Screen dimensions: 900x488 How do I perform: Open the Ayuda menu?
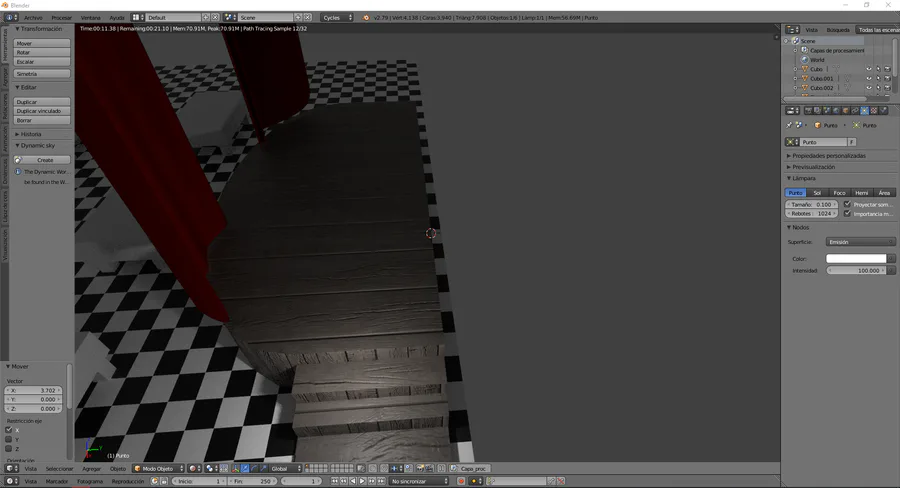[x=117, y=18]
